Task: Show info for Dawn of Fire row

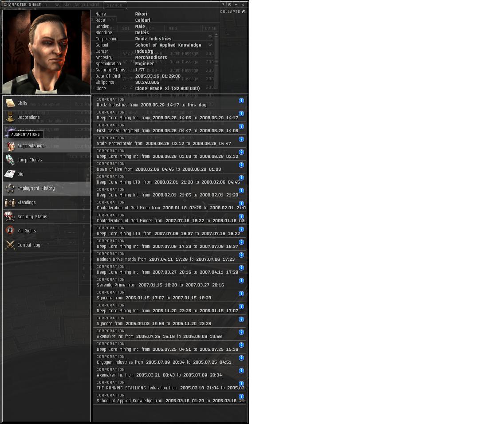Action: tap(241, 165)
